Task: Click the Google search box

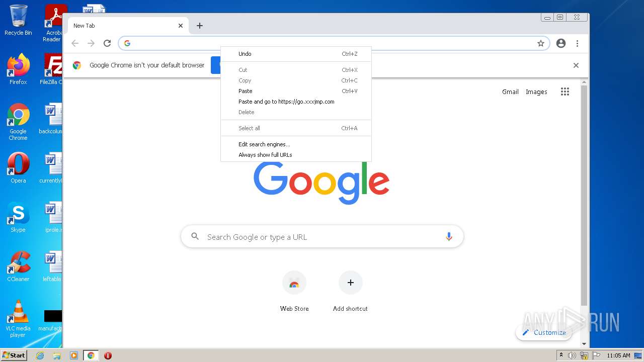Action: [x=322, y=237]
